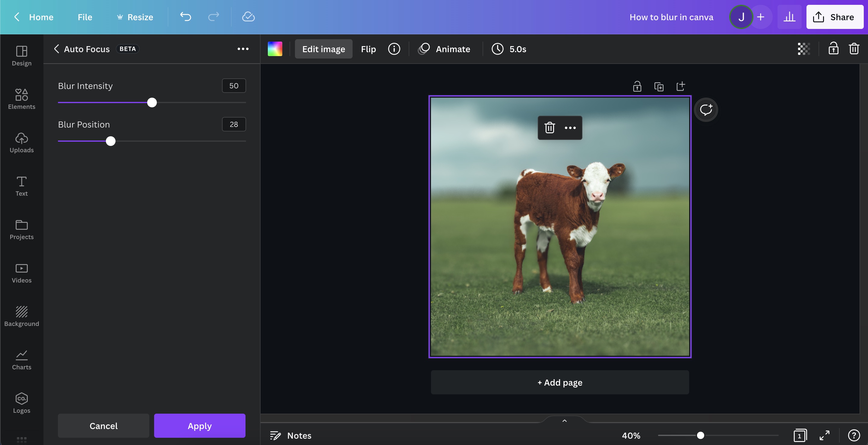Viewport: 868px width, 445px height.
Task: Open the Background panel
Action: [x=22, y=316]
